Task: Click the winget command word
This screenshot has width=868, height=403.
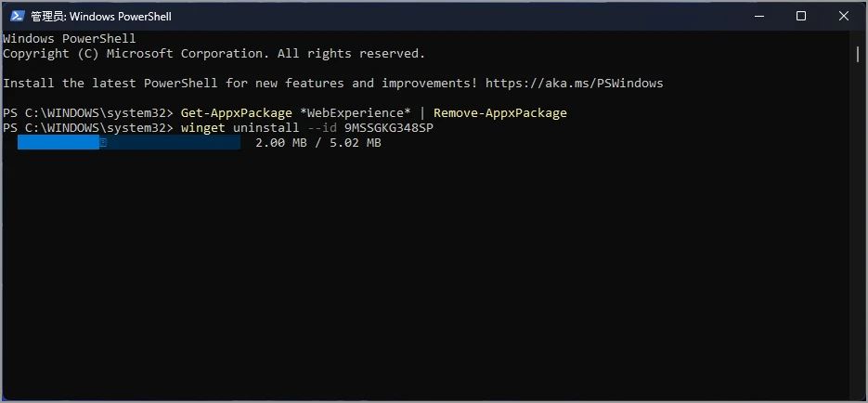Action: click(x=202, y=127)
